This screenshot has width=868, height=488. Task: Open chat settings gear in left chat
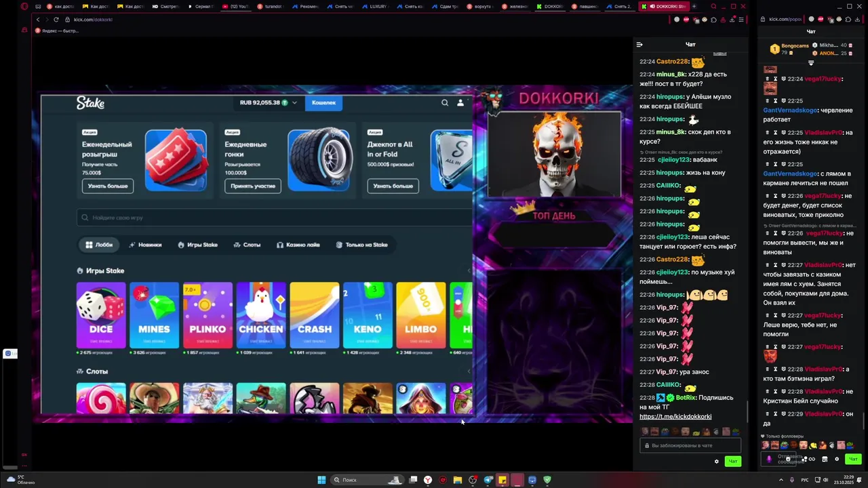716,462
